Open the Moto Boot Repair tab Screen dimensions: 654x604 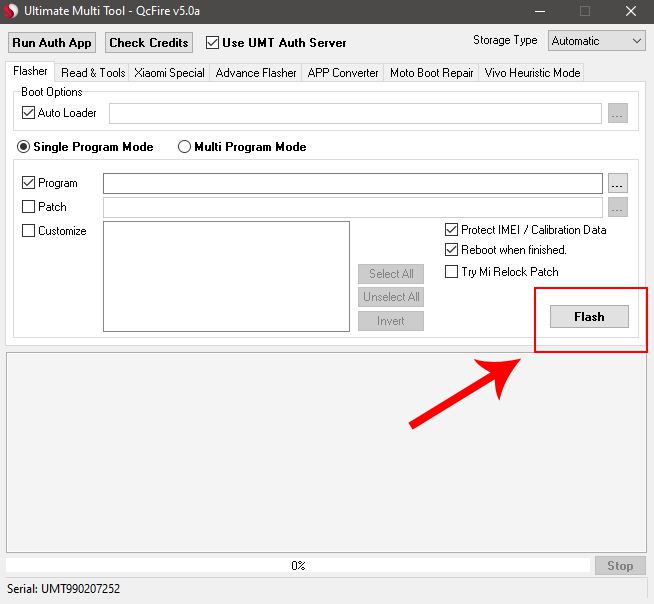tap(432, 73)
